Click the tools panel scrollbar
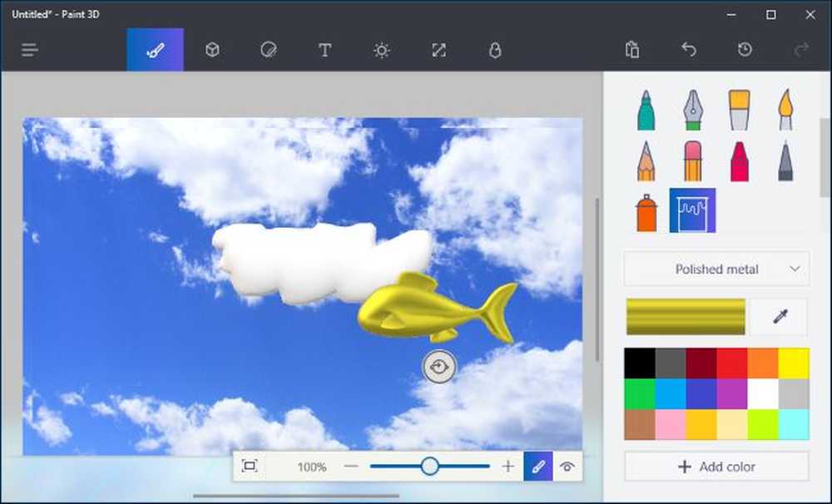This screenshot has width=832, height=504. [x=825, y=157]
